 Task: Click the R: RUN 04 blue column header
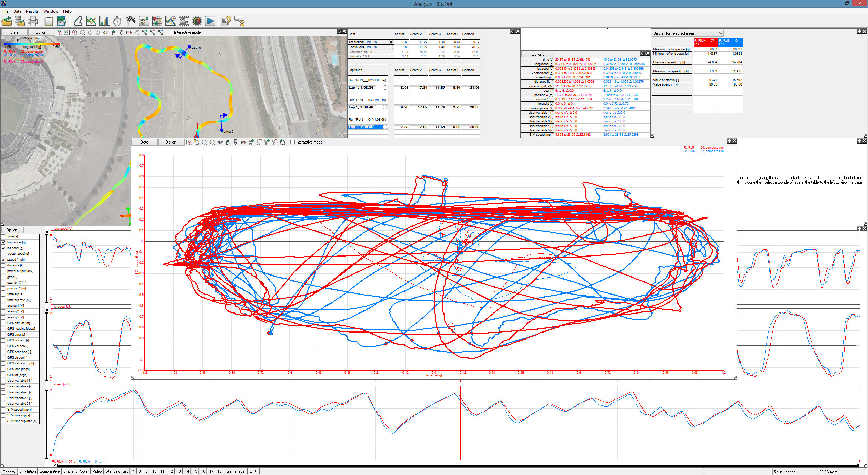[x=730, y=42]
